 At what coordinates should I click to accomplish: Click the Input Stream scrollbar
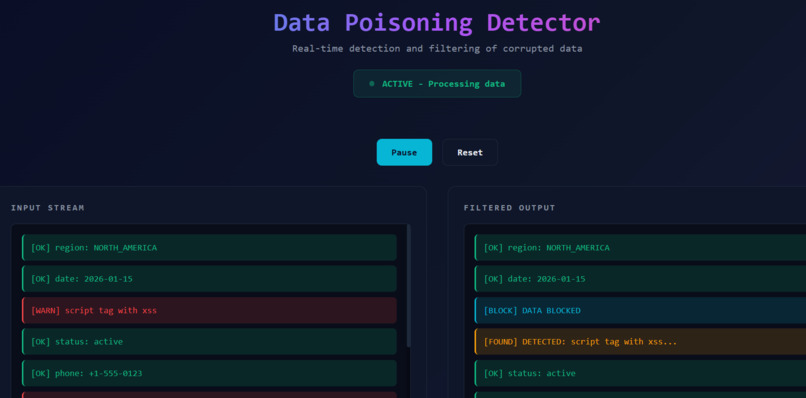(x=409, y=285)
